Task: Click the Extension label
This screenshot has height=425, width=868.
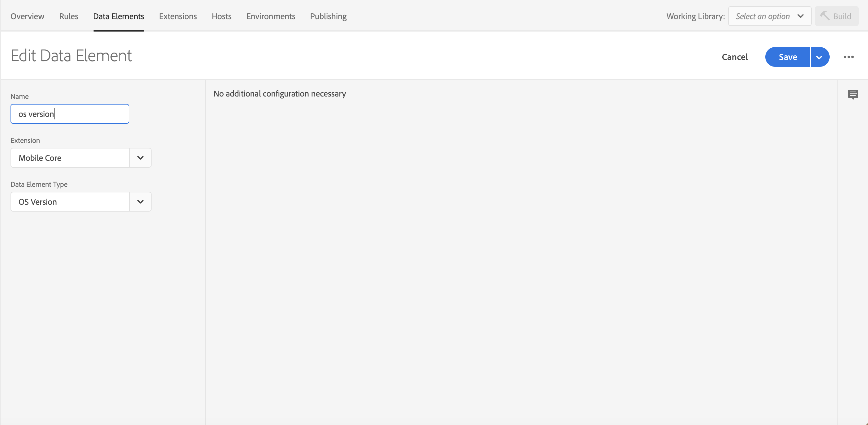Action: [25, 140]
